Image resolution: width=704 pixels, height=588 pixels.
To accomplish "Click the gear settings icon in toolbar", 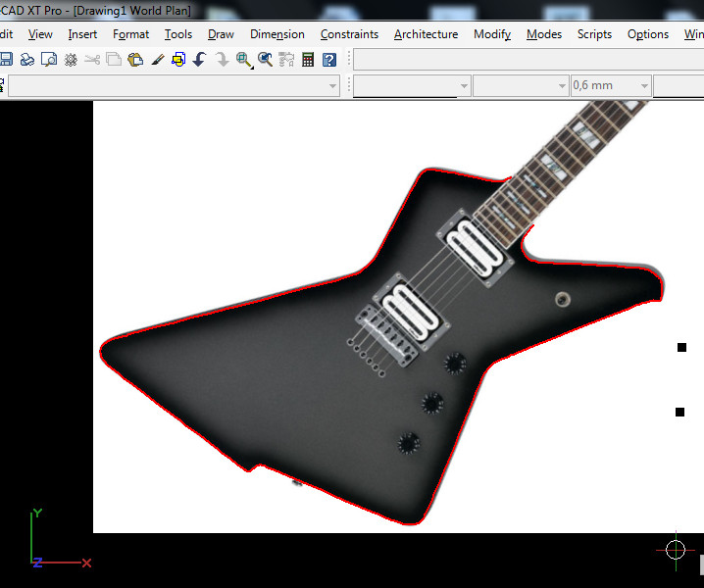I will pyautogui.click(x=71, y=60).
